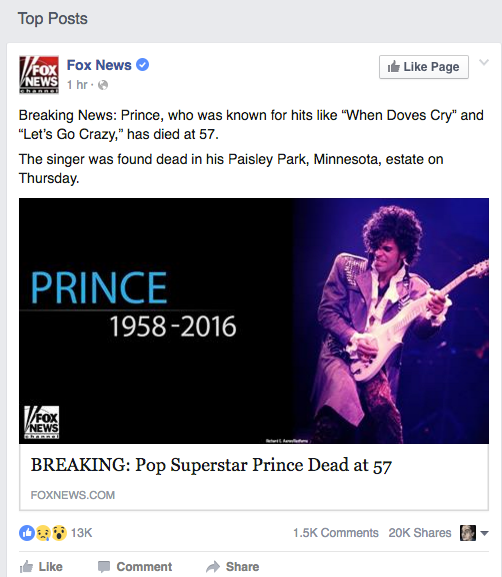View the 1.5K Comments link

(336, 533)
